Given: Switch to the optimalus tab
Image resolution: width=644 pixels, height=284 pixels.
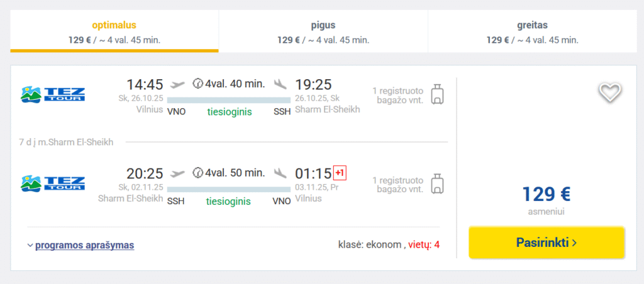Looking at the screenshot, I should coord(114,32).
